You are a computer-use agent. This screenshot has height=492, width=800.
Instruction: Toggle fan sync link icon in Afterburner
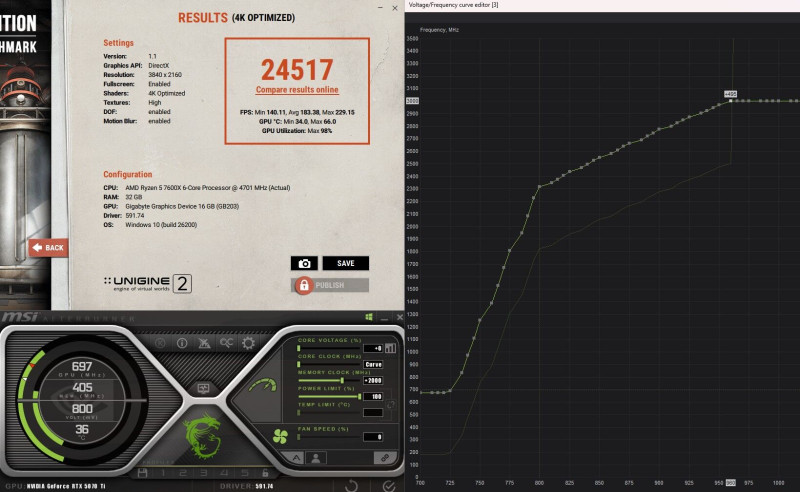click(385, 458)
